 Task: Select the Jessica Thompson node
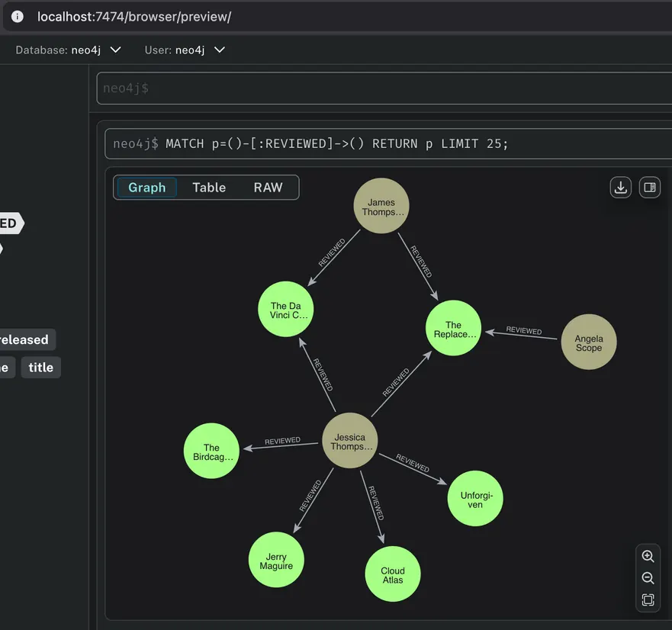click(x=349, y=441)
